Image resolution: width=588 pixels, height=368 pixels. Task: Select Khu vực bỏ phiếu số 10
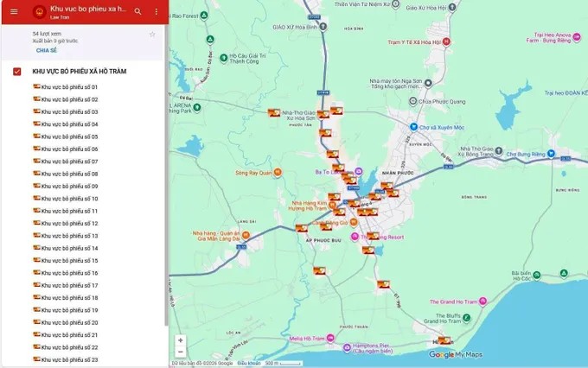pyautogui.click(x=69, y=199)
